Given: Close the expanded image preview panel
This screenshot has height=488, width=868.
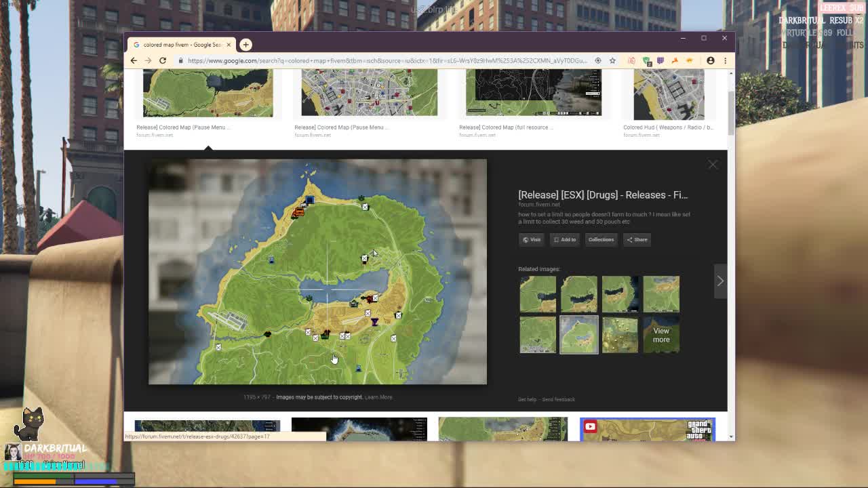Looking at the screenshot, I should click(713, 165).
